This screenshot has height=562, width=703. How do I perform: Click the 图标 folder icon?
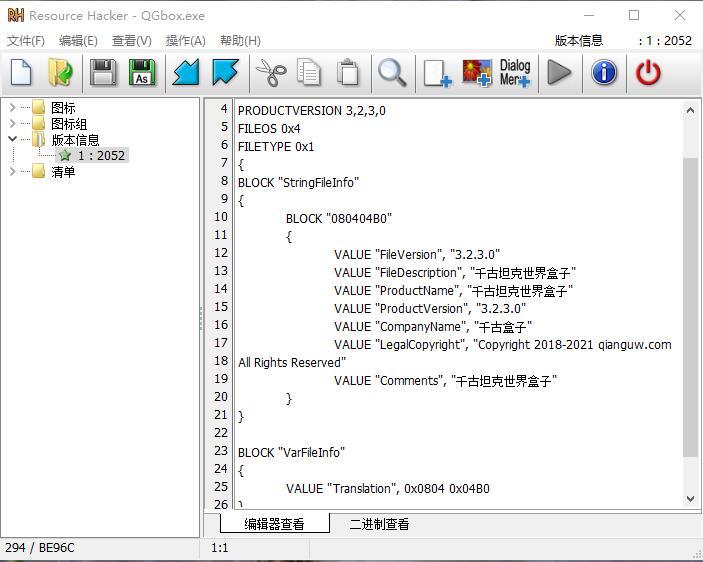[x=39, y=108]
